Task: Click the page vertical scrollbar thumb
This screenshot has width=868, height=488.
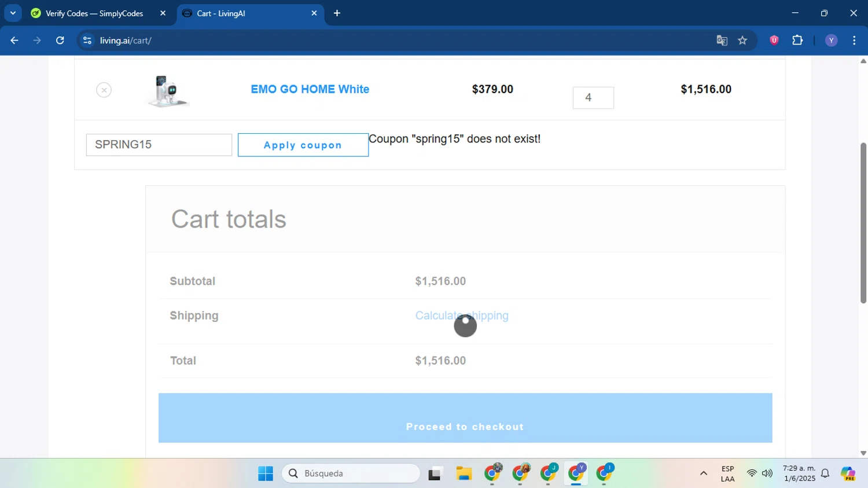Action: click(863, 223)
